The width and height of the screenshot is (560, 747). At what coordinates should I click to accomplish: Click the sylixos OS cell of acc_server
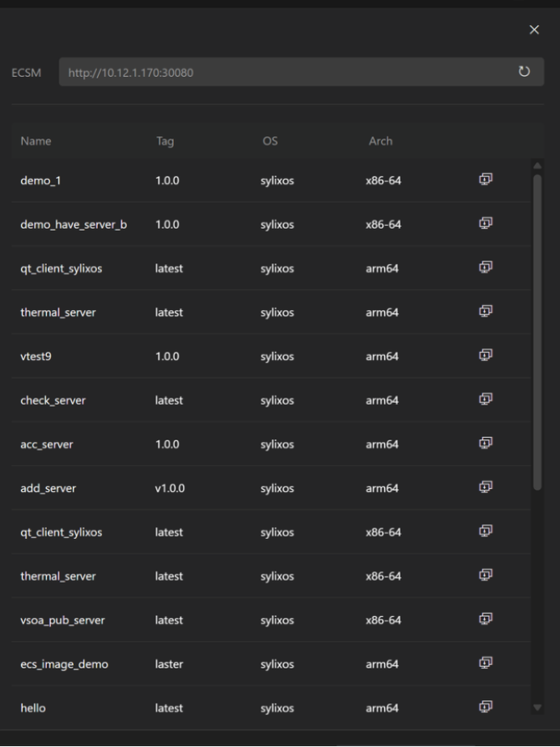277,444
